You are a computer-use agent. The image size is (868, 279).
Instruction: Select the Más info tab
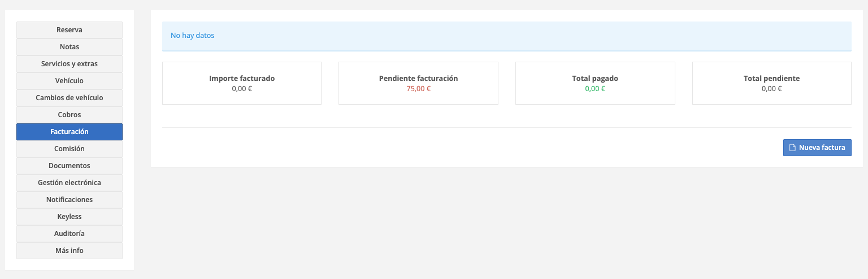click(70, 251)
